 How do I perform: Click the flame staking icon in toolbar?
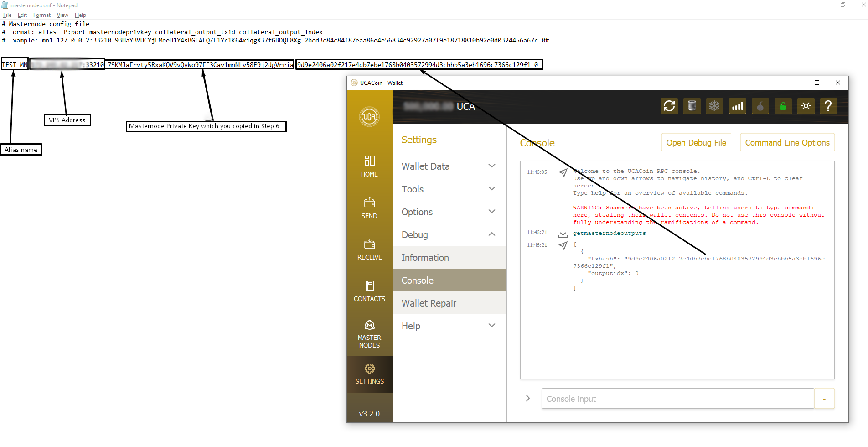(x=760, y=106)
